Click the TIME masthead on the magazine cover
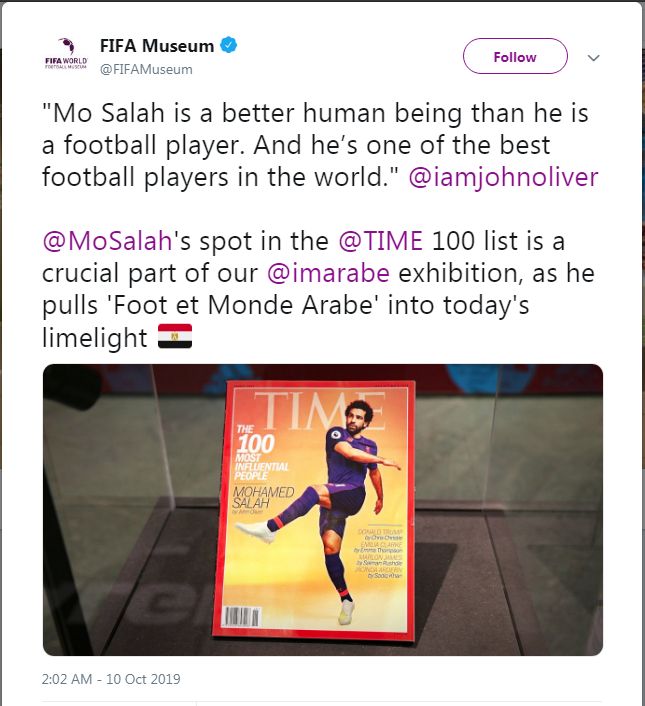This screenshot has width=645, height=706. (x=314, y=410)
